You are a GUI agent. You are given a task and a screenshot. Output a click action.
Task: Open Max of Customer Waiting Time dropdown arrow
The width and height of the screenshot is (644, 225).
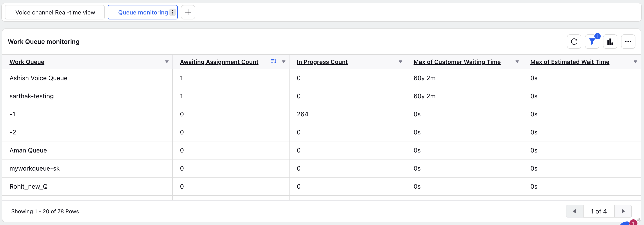tap(517, 62)
